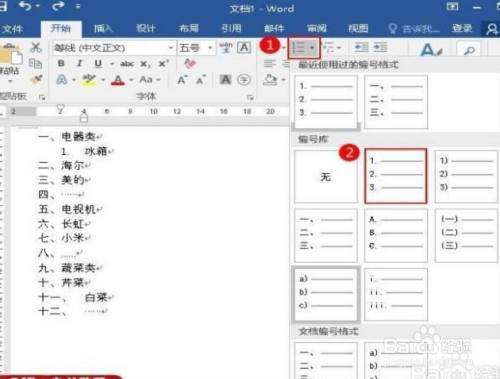This screenshot has width=500, height=379.
Task: Click the Cut scissors icon
Action: tap(36, 47)
